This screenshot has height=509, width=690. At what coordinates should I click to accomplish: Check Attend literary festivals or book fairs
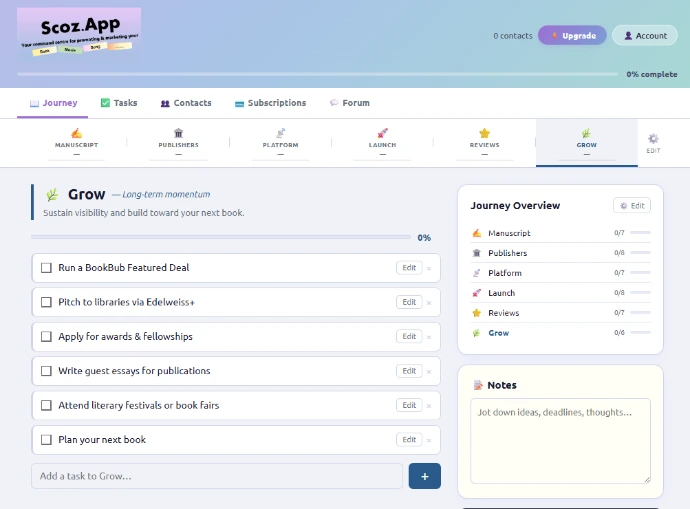pyautogui.click(x=46, y=405)
